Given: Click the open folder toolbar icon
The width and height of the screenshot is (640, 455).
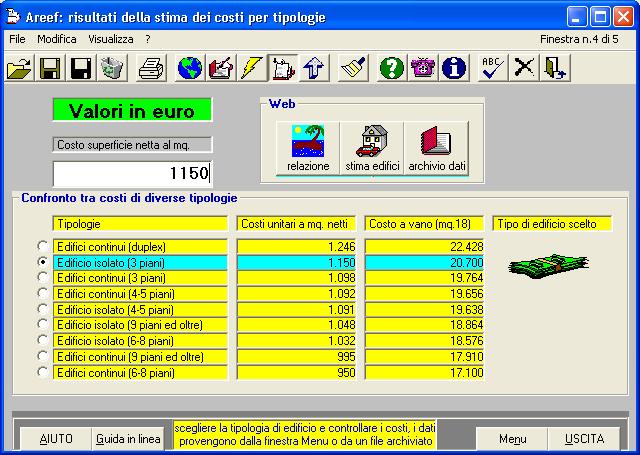Looking at the screenshot, I should pyautogui.click(x=19, y=68).
